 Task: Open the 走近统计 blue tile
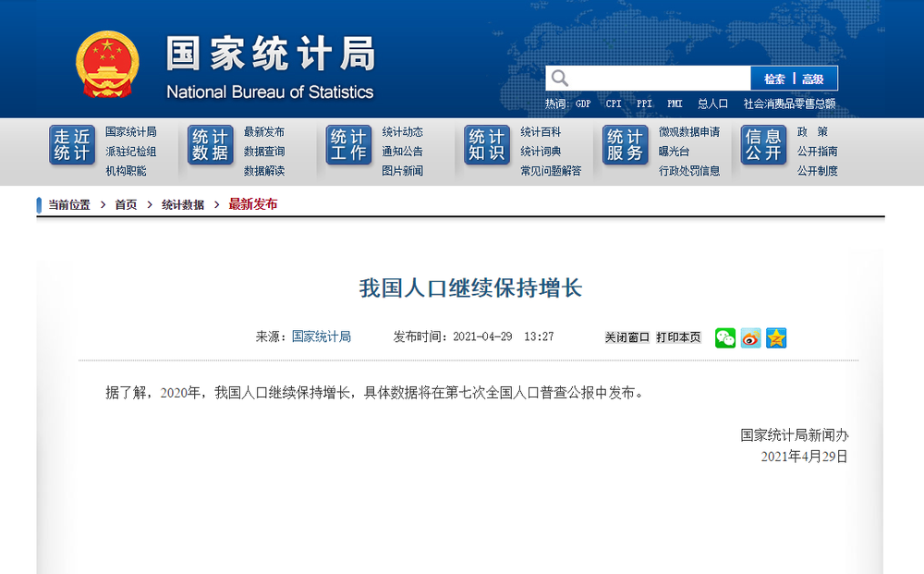click(x=72, y=145)
